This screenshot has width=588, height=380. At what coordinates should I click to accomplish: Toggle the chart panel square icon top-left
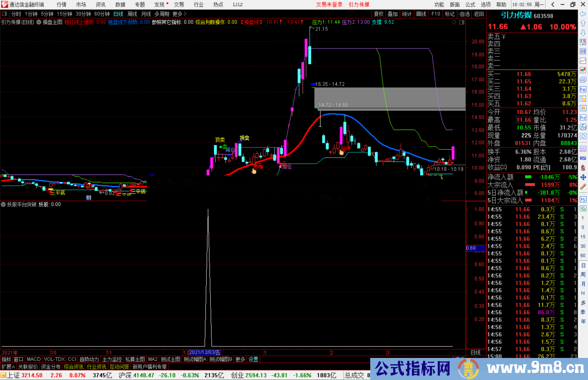(x=5, y=14)
